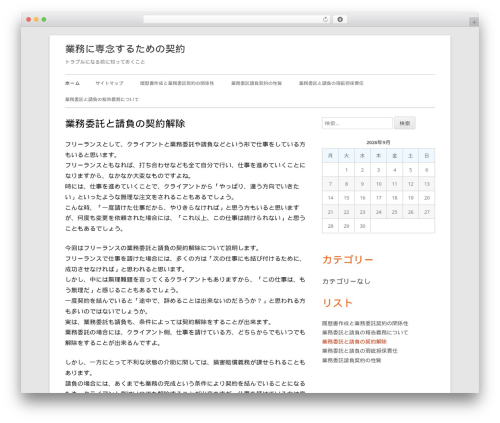Open sidebar link 業務委託請負契約の性質

click(x=351, y=360)
